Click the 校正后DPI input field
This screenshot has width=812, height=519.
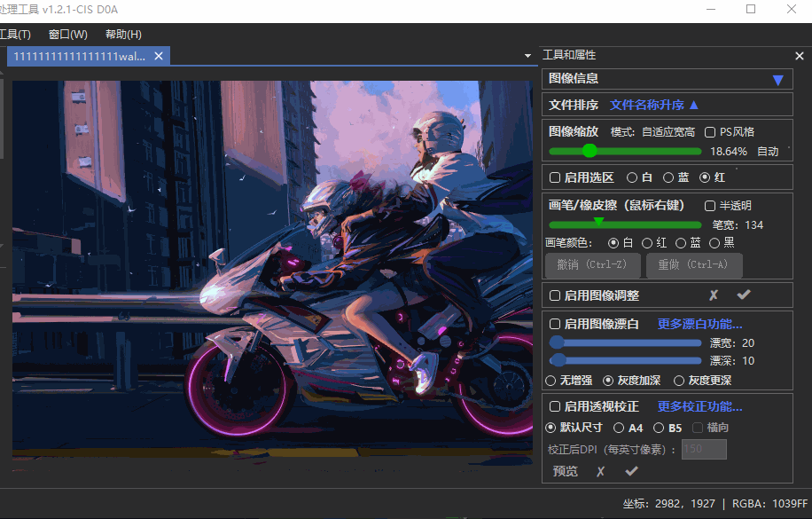704,449
